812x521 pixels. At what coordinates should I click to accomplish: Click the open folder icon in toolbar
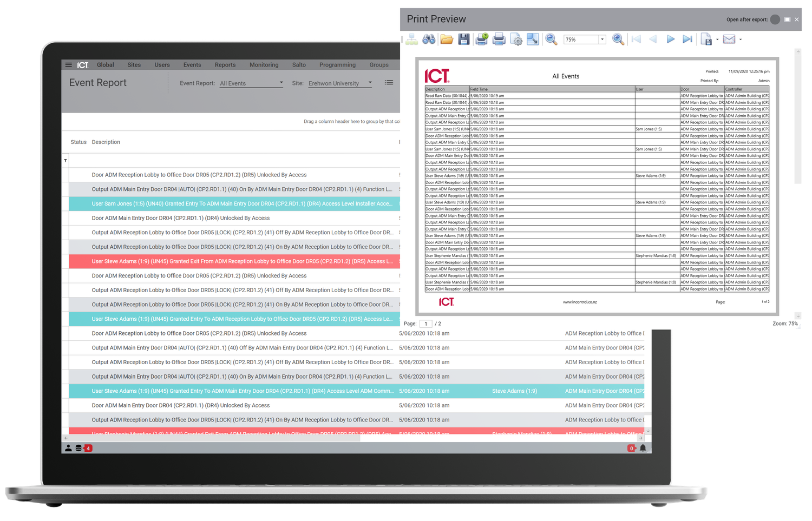pyautogui.click(x=447, y=39)
